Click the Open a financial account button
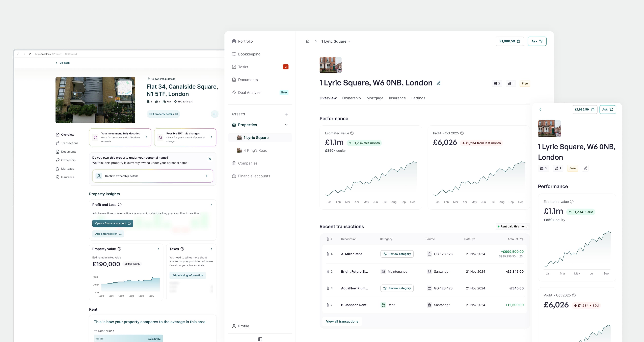Viewport: 644px width, 342px height. 112,223
